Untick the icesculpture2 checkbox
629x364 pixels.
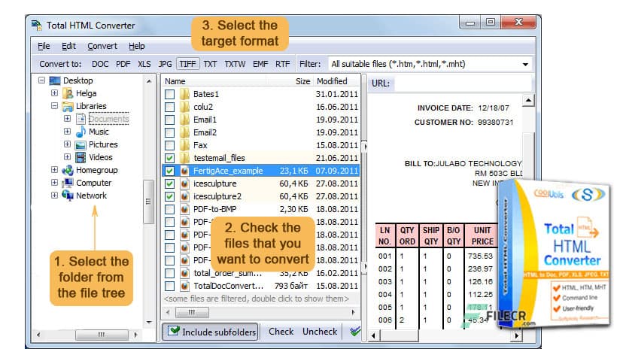(170, 196)
